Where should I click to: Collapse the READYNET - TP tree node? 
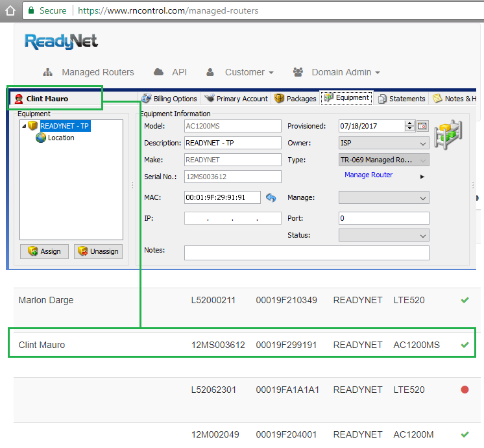24,126
